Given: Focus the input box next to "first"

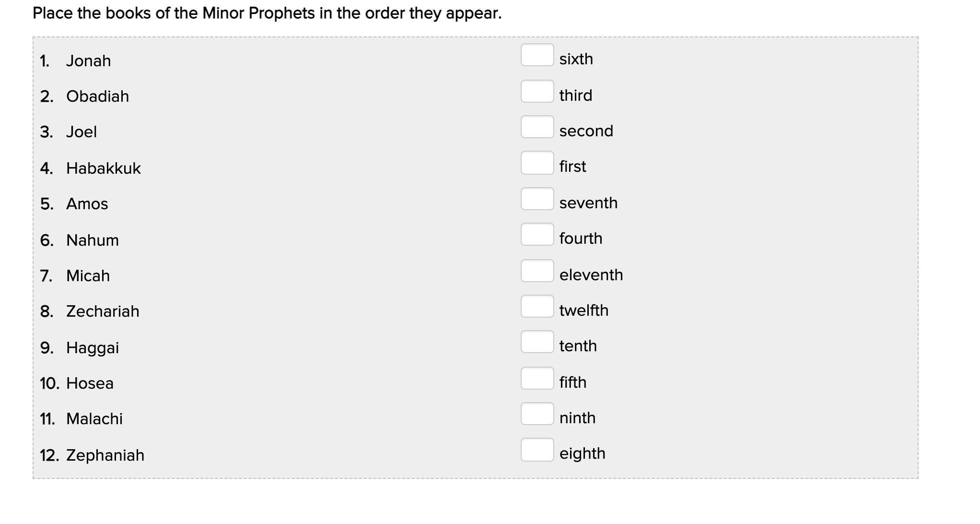Looking at the screenshot, I should (537, 163).
